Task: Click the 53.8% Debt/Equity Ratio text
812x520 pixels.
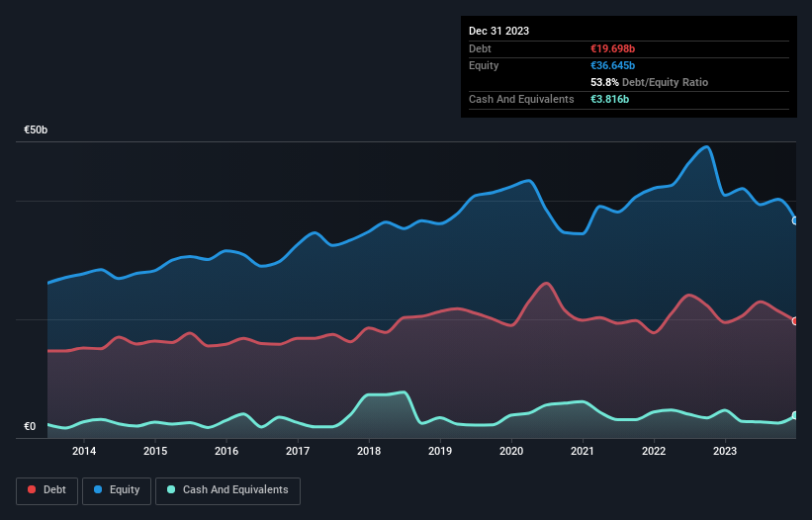Action: click(x=650, y=82)
